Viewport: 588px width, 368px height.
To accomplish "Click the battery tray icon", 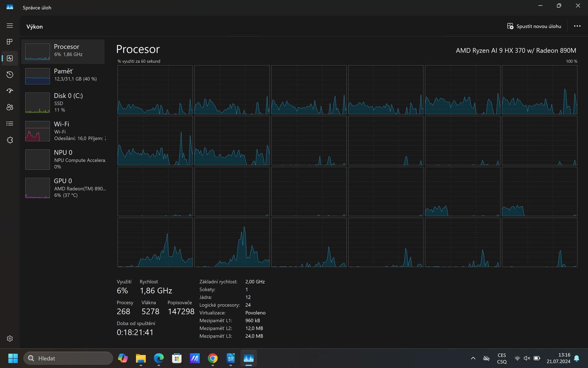I will coord(537,358).
